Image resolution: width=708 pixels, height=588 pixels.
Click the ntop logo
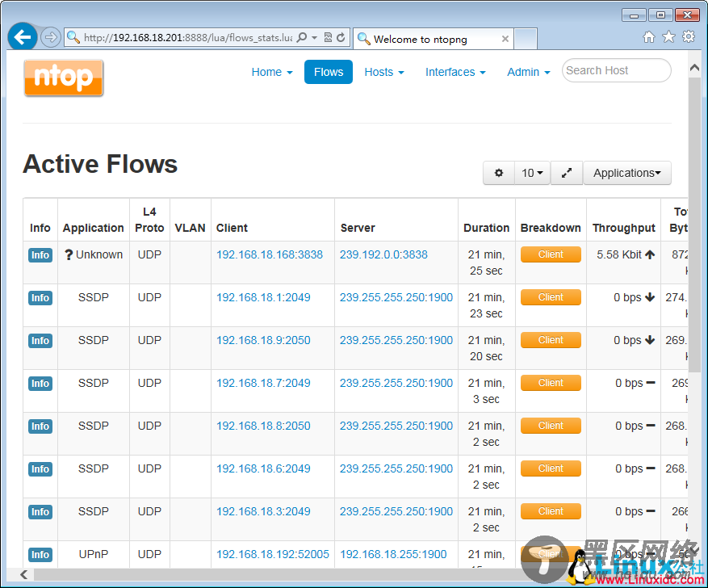(x=64, y=78)
